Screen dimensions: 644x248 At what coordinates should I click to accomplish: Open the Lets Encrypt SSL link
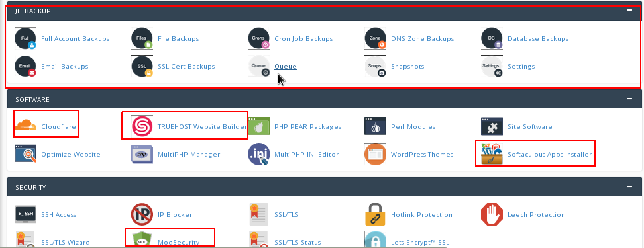click(x=420, y=242)
